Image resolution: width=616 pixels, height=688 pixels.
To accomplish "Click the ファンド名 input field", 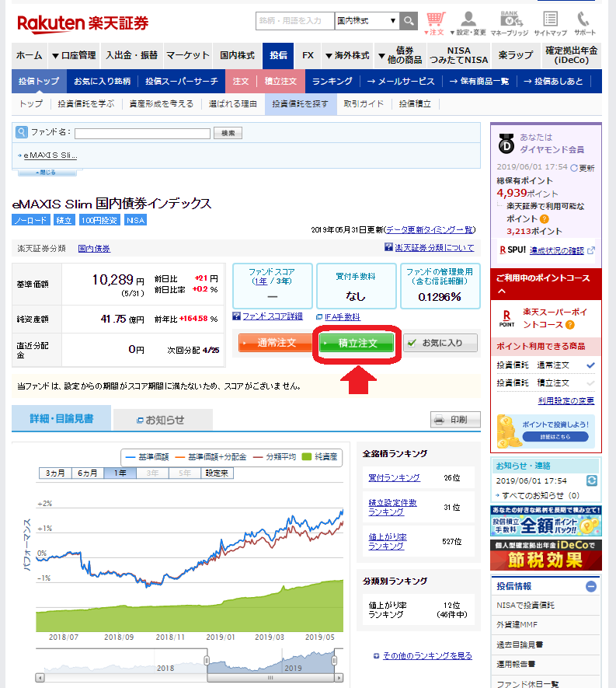I will click(142, 134).
